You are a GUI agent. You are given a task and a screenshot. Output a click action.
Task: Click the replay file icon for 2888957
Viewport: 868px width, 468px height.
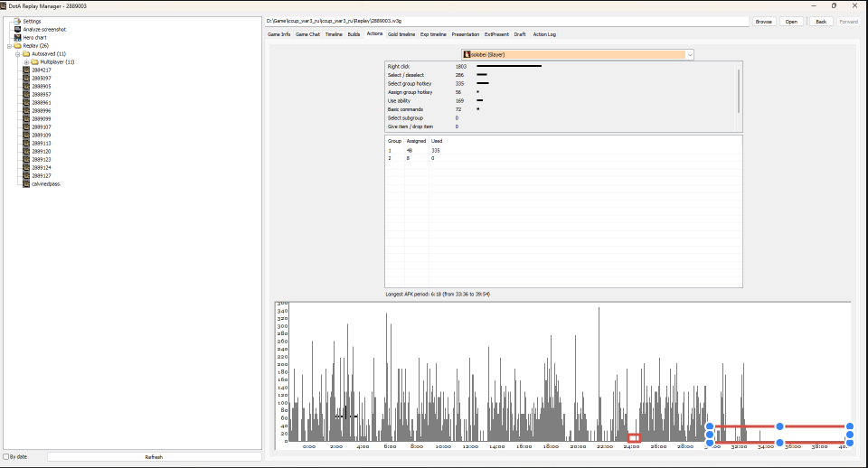pos(26,95)
